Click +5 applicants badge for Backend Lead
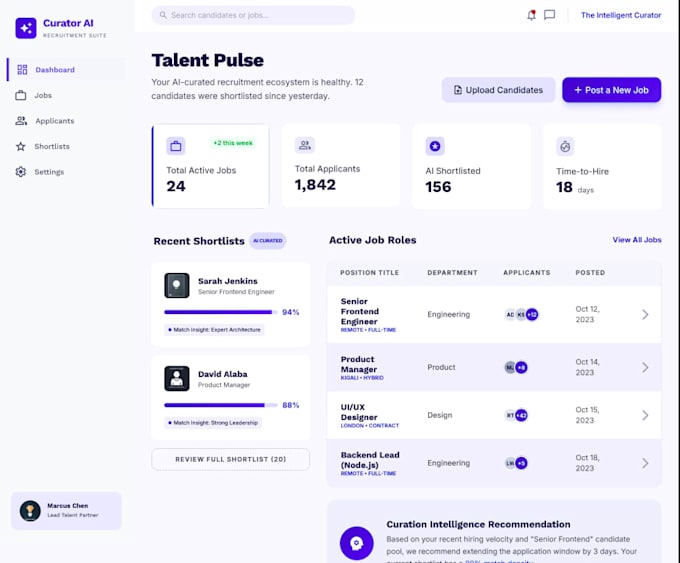The image size is (680, 563). tap(521, 463)
